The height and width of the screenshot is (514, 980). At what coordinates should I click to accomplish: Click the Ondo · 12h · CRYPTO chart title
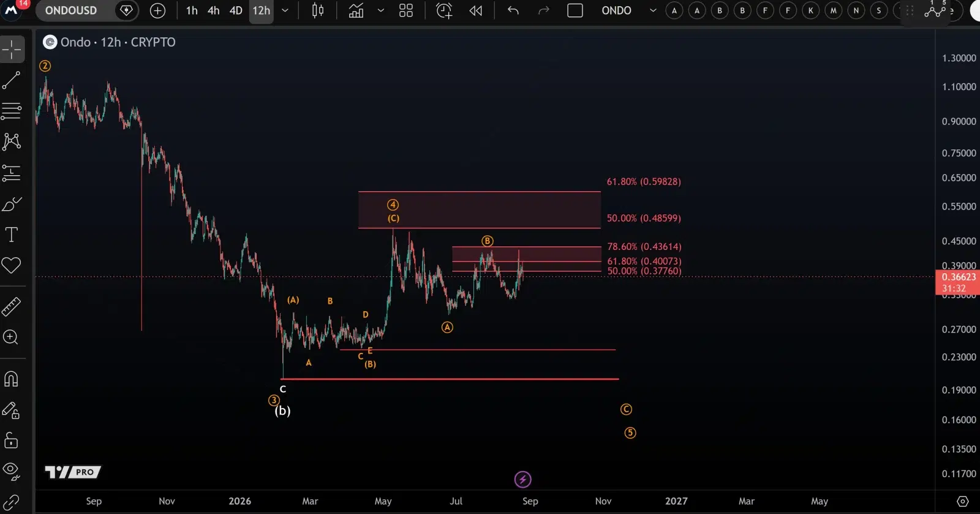point(118,42)
